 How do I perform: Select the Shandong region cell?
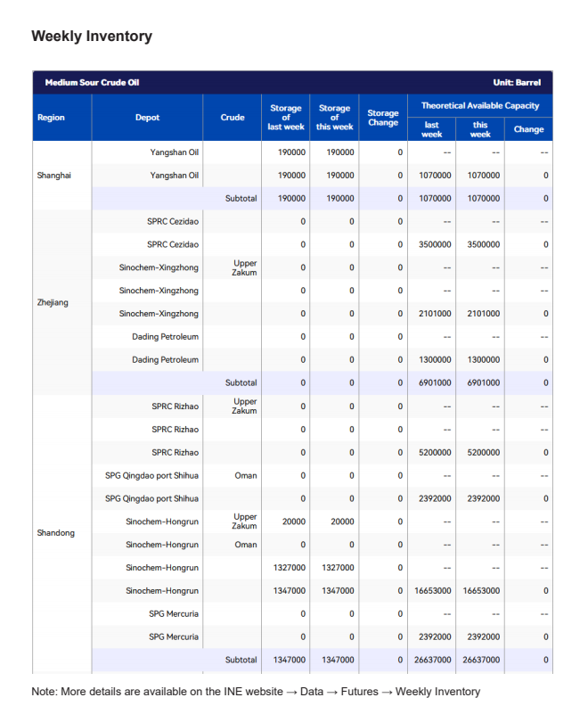point(55,533)
